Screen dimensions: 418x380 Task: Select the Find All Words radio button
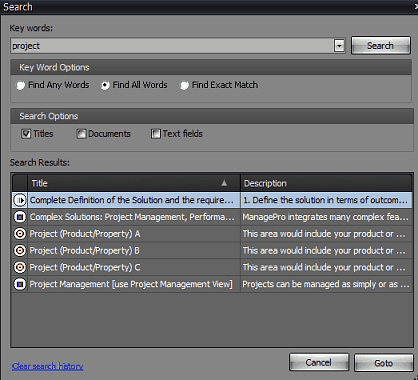(105, 86)
